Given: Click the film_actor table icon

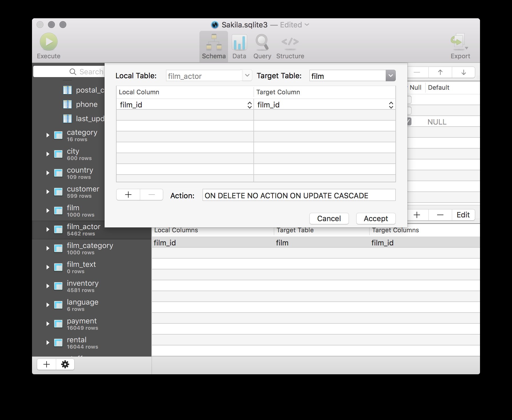Looking at the screenshot, I should pyautogui.click(x=58, y=229).
